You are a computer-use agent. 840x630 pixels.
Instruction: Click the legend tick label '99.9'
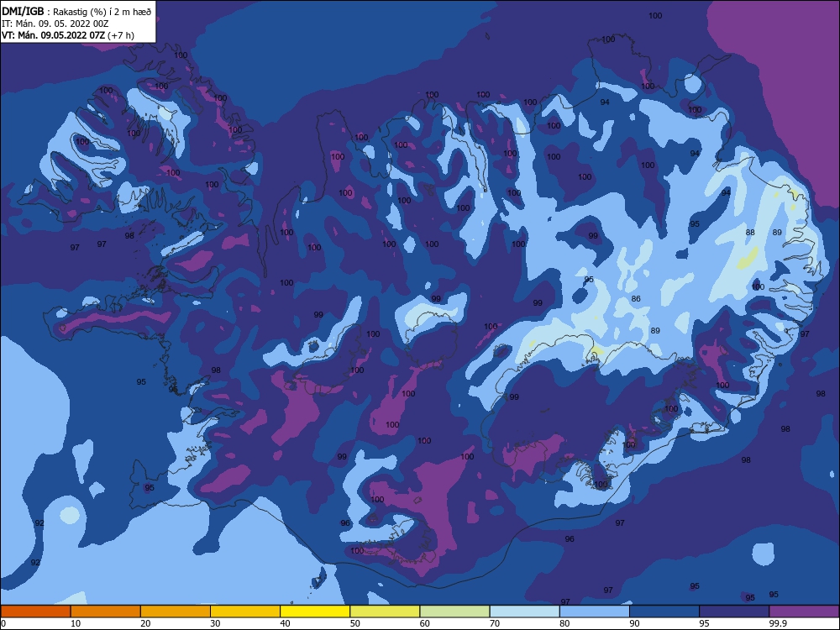tap(778, 623)
